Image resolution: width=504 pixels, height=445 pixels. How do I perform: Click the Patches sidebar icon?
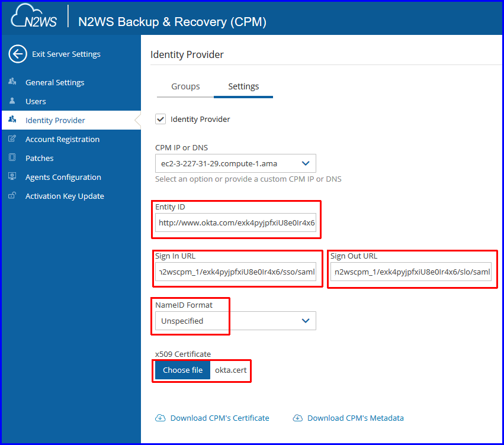coord(12,157)
